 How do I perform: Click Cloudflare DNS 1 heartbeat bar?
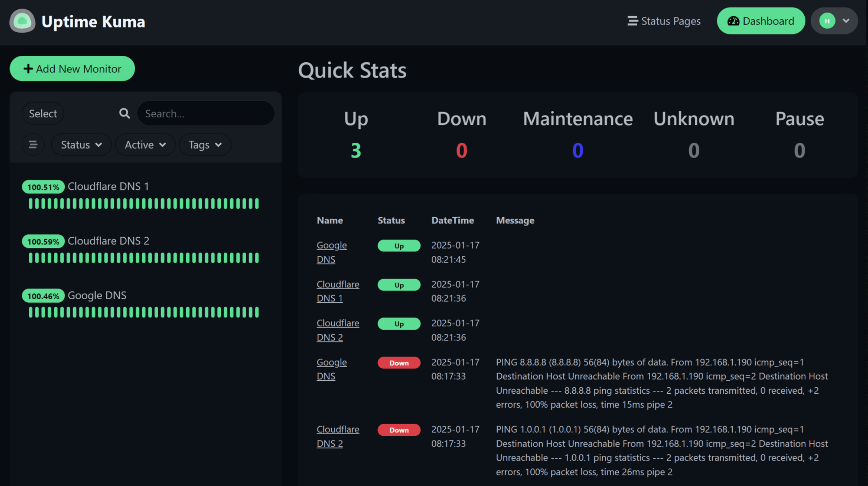pyautogui.click(x=144, y=204)
